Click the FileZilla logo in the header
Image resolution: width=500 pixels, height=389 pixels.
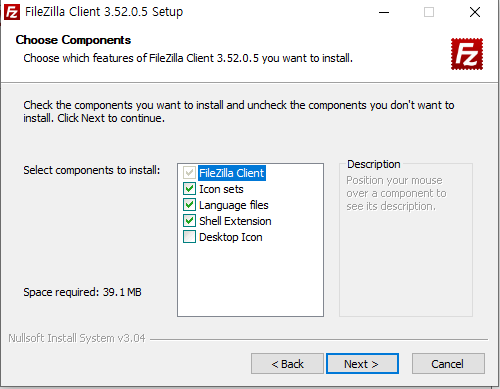pos(467,54)
